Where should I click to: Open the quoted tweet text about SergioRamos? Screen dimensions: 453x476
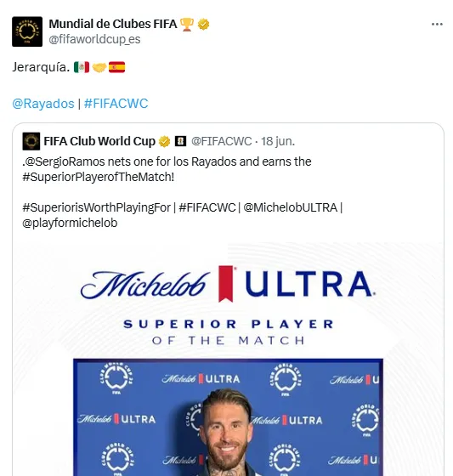(182, 192)
